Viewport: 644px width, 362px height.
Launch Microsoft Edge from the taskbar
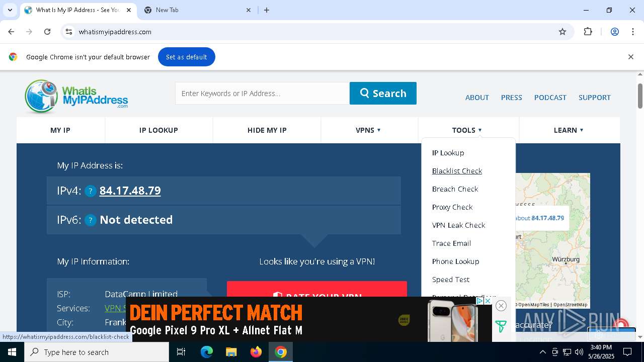207,352
